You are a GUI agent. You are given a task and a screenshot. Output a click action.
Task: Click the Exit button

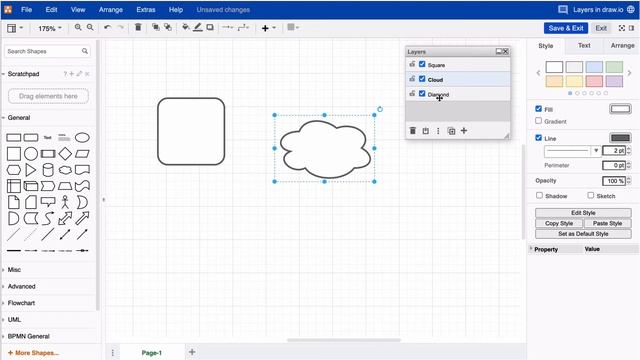601,28
